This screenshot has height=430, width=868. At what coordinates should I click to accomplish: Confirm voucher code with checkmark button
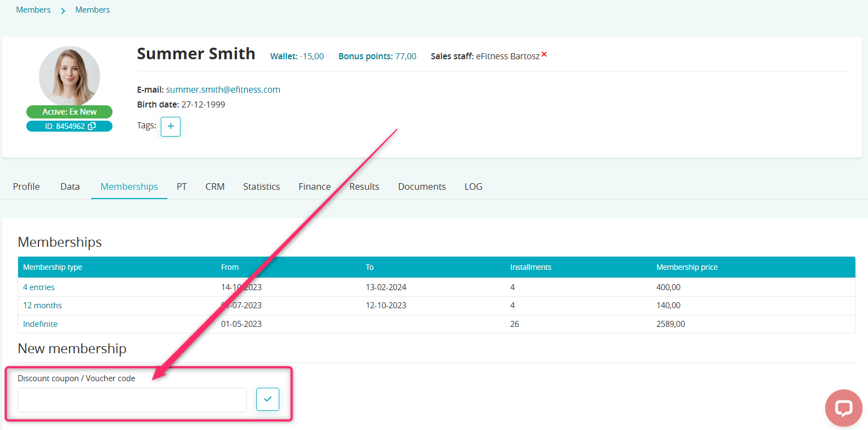tap(268, 399)
